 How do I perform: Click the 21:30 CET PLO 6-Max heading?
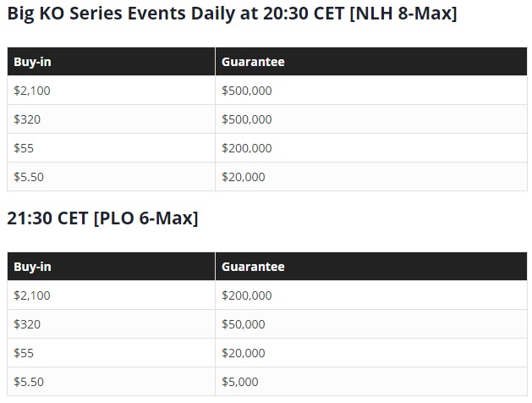102,218
